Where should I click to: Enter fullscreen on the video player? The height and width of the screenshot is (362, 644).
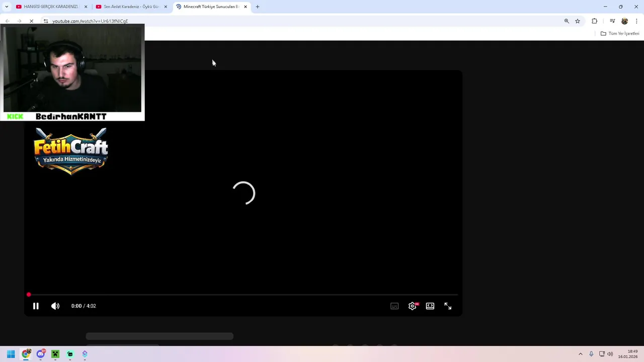448,306
